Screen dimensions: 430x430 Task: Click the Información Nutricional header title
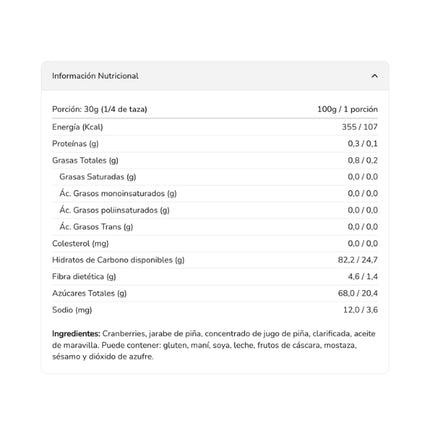pos(95,76)
